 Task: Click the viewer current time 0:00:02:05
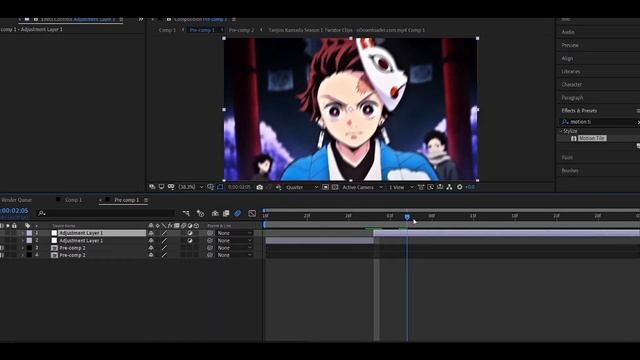click(239, 187)
